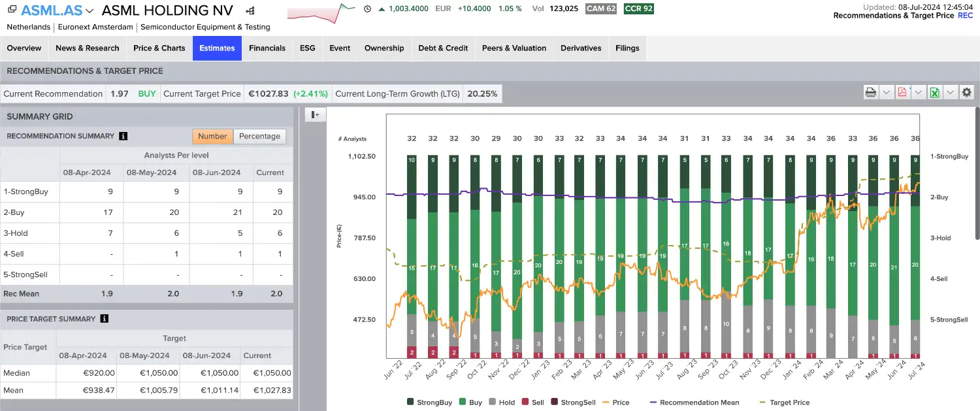The image size is (980, 411).
Task: Click the Jul '24 stacked bar in chart
Action: tap(915, 257)
